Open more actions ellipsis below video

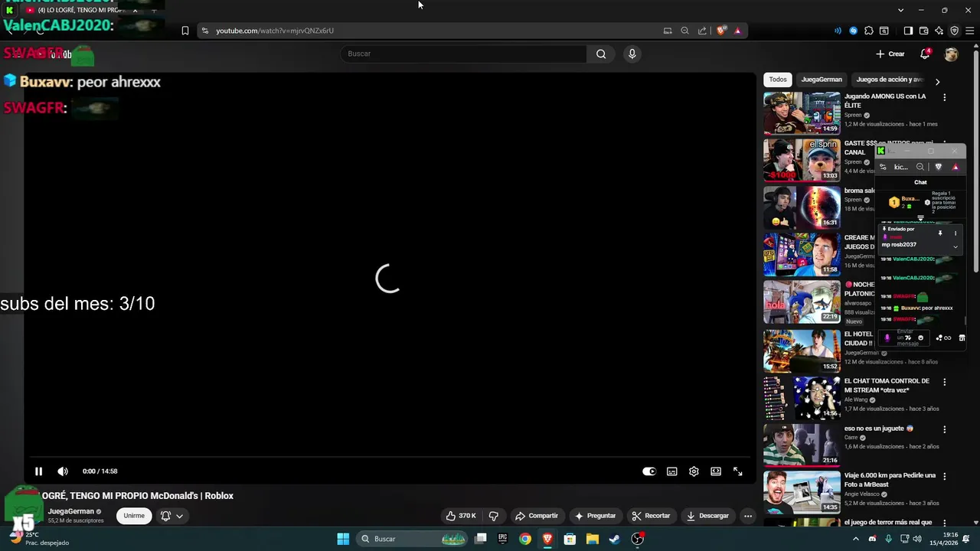tap(748, 516)
